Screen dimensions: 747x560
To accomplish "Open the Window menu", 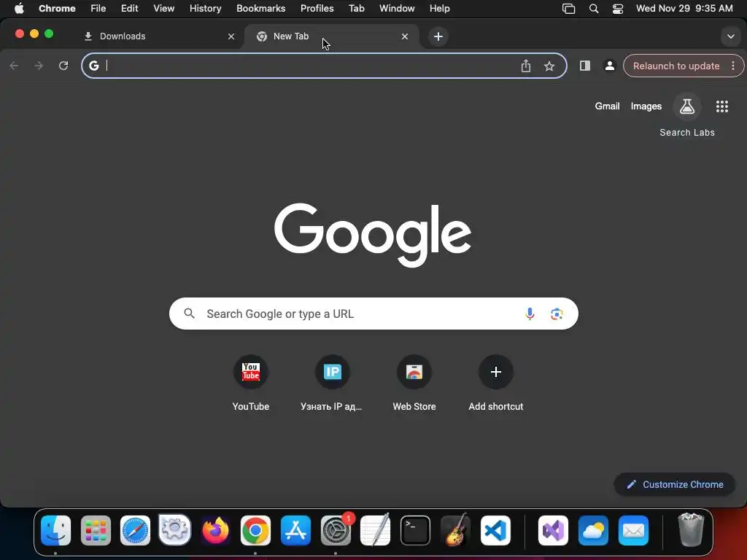I will pyautogui.click(x=397, y=8).
